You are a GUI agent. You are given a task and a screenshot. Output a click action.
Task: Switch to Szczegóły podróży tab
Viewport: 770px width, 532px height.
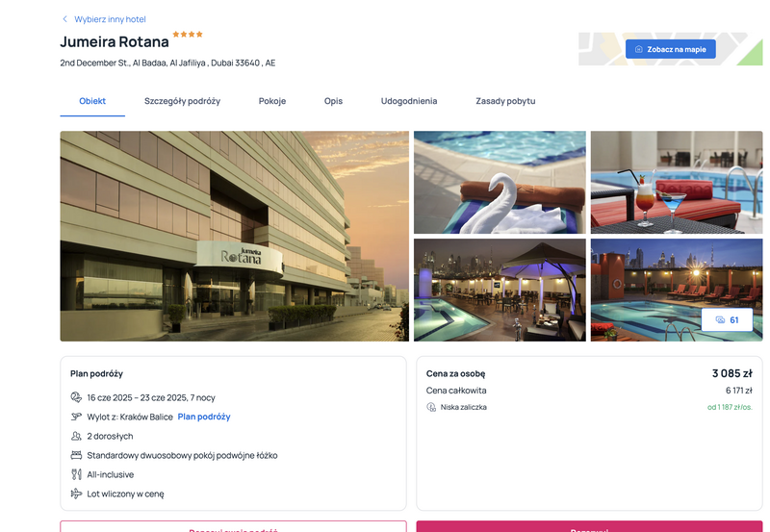[182, 101]
